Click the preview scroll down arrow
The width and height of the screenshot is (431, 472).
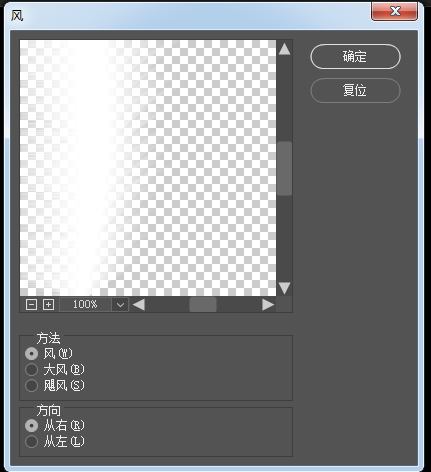coord(284,288)
